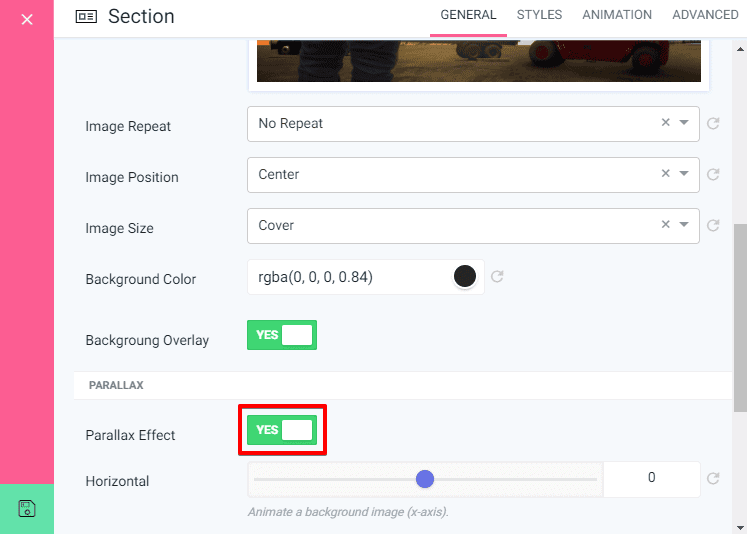
Task: Open the Image Size dropdown
Action: point(684,225)
